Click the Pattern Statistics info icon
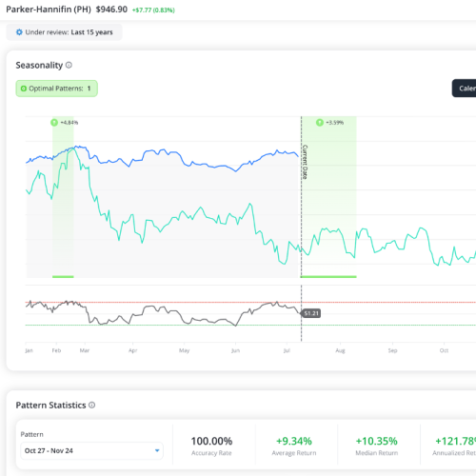The height and width of the screenshot is (476, 476). click(91, 405)
